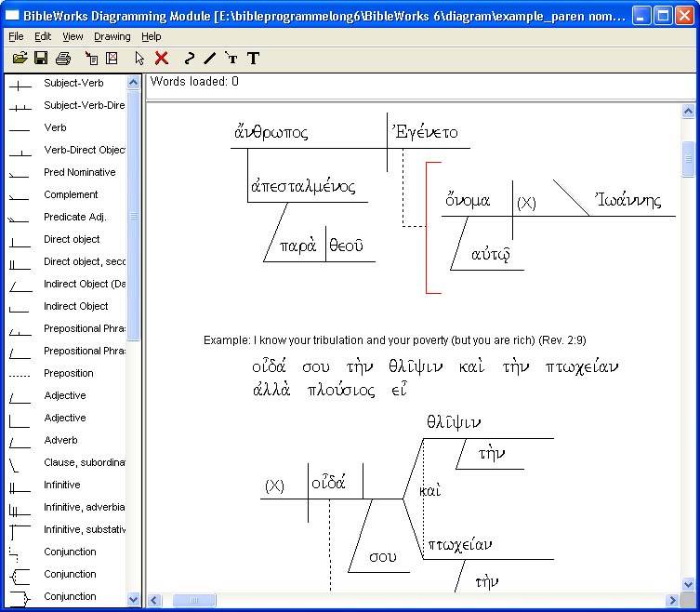Screen dimensions: 700x612
Task: Select the word ἄνθρωπος in the diagram
Action: (271, 132)
